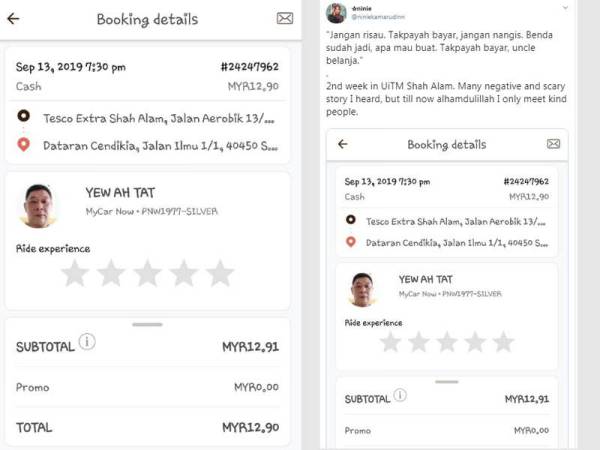
Task: Tap the red drop-off pin in left panel
Action: click(x=24, y=145)
